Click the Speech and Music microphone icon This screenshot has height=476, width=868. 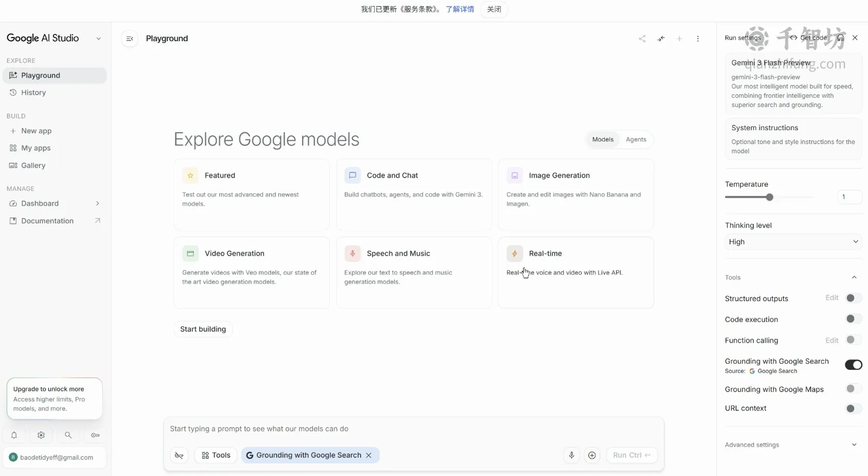point(353,253)
